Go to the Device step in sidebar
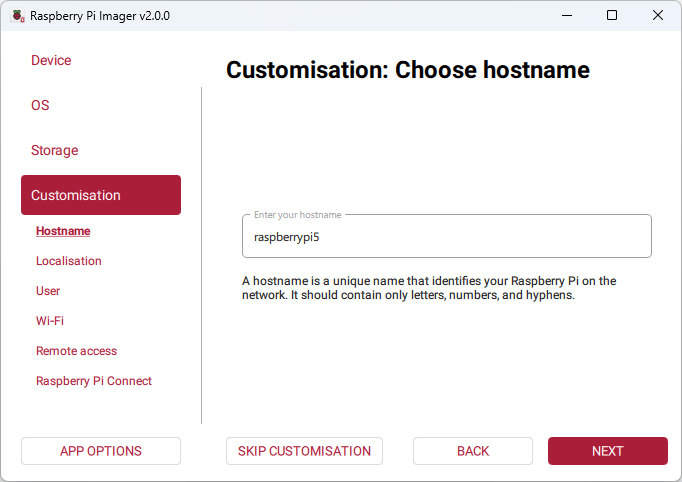This screenshot has height=482, width=682. click(x=51, y=60)
